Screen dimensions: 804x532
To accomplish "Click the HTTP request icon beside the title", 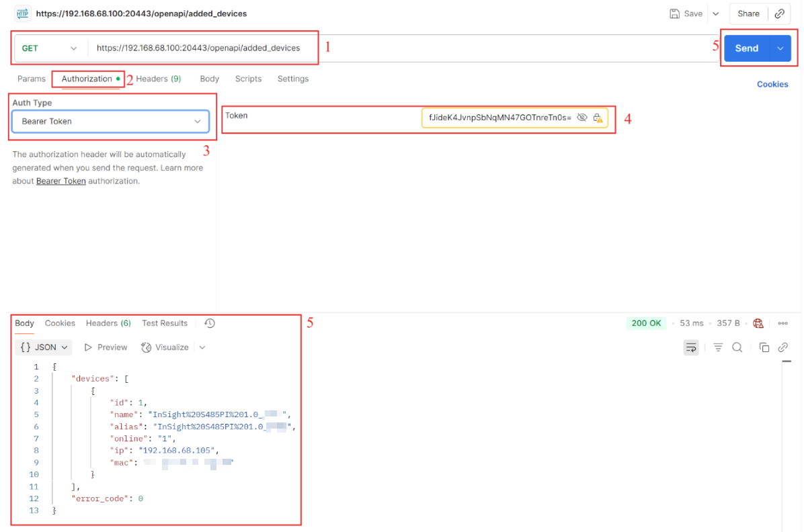I will (23, 14).
